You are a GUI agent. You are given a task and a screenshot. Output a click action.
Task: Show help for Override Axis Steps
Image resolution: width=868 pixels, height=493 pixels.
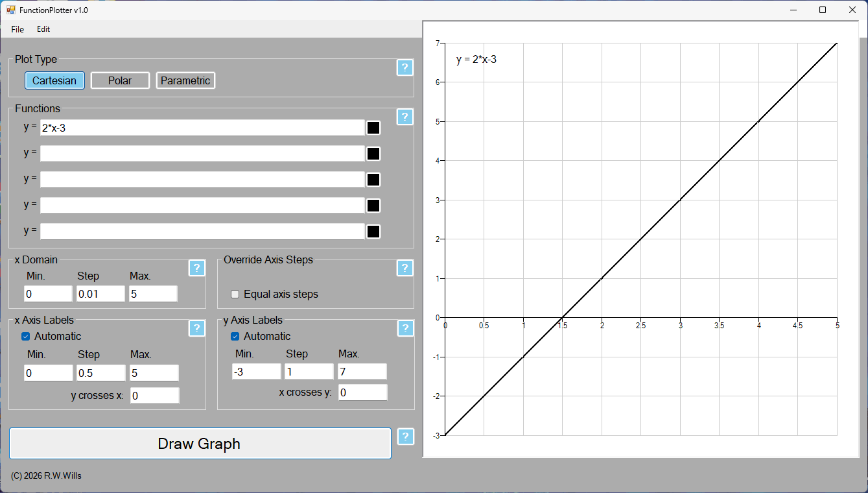tap(405, 268)
